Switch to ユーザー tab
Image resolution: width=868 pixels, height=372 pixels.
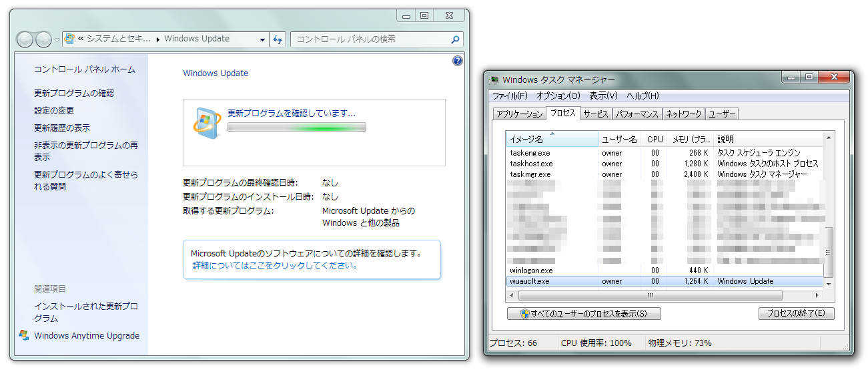[x=722, y=114]
